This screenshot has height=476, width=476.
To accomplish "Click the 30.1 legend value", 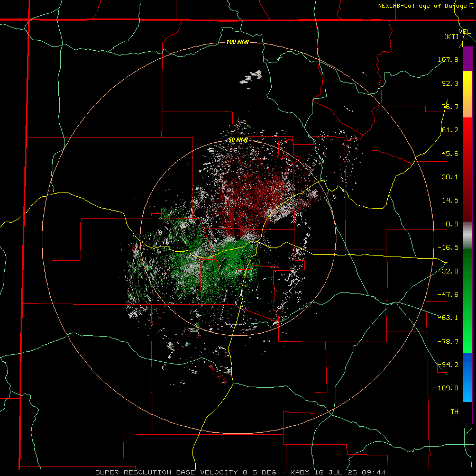I will [x=450, y=177].
